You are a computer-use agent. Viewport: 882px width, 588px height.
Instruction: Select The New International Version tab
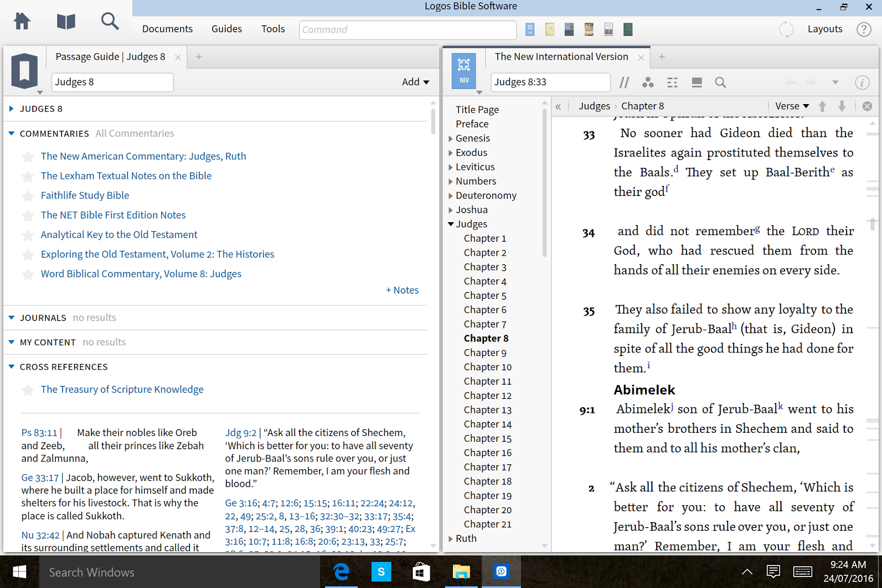pyautogui.click(x=561, y=57)
